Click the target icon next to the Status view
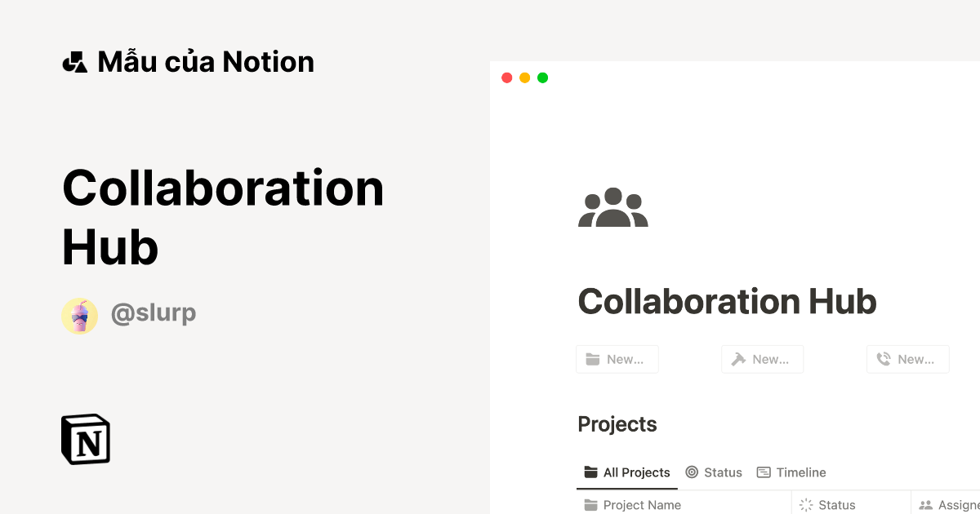The height and width of the screenshot is (514, 980). point(691,472)
